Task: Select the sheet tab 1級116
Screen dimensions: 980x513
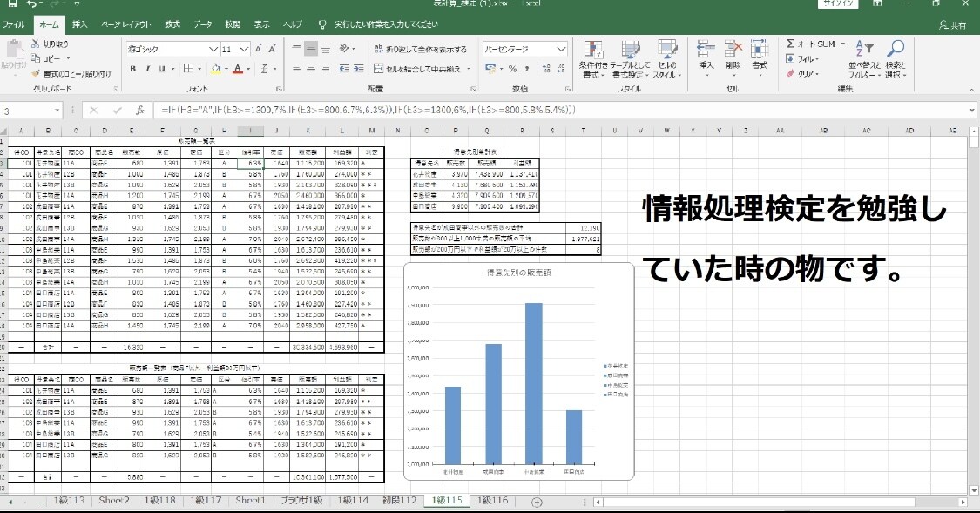Action: click(492, 501)
